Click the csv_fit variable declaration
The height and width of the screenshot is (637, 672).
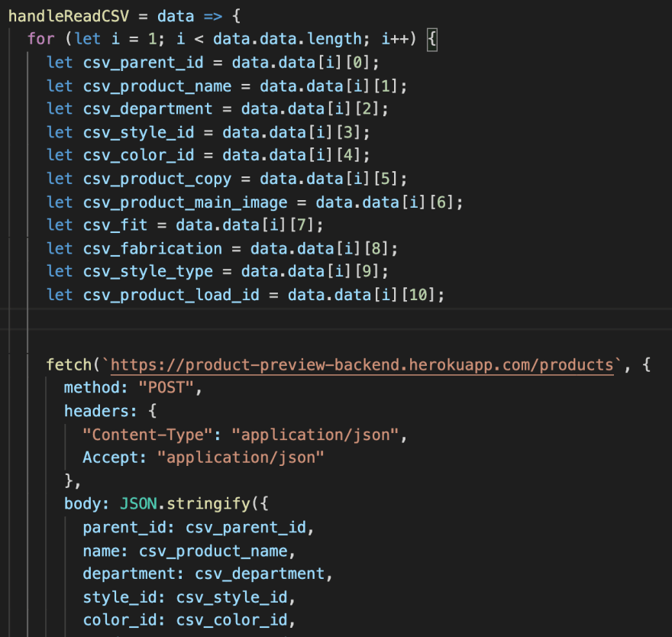[x=115, y=225]
